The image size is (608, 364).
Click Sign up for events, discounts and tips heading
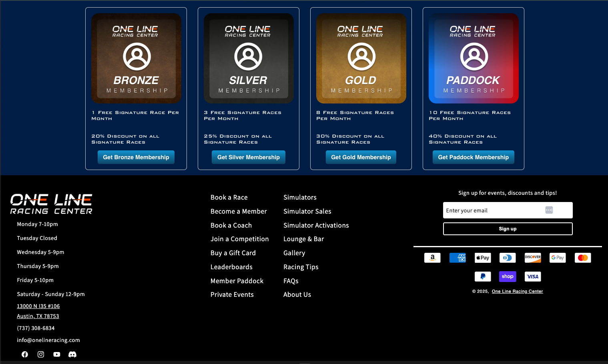tap(508, 193)
